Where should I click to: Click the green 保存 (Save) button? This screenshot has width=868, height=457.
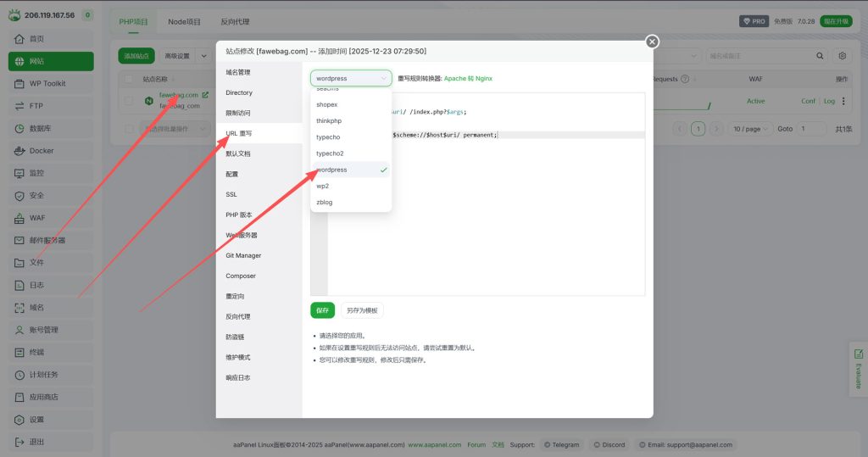pos(322,310)
